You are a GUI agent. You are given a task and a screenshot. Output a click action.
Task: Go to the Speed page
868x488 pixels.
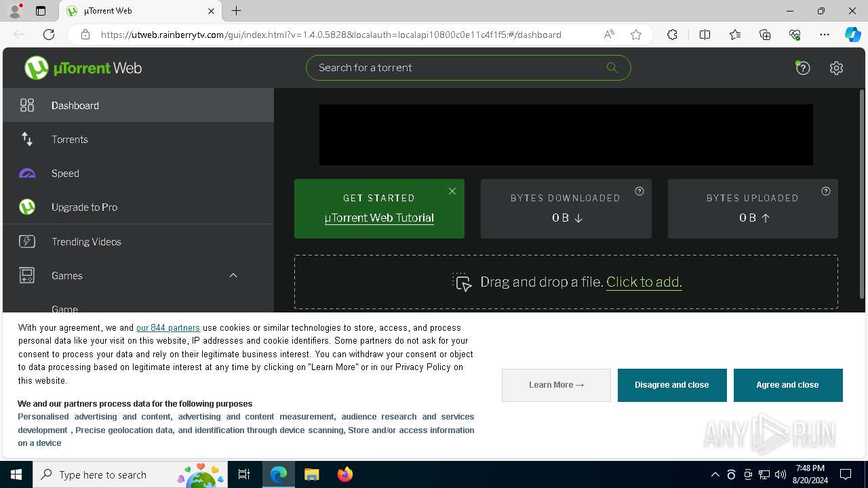[138, 173]
